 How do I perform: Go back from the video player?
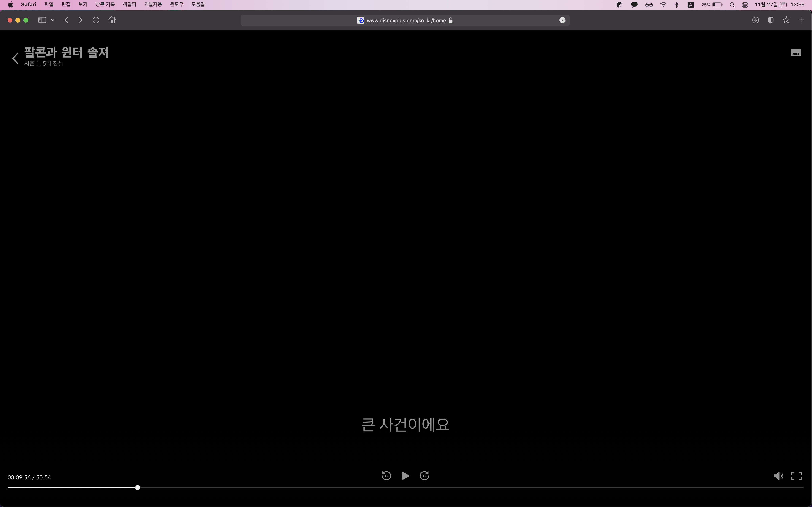(x=15, y=58)
